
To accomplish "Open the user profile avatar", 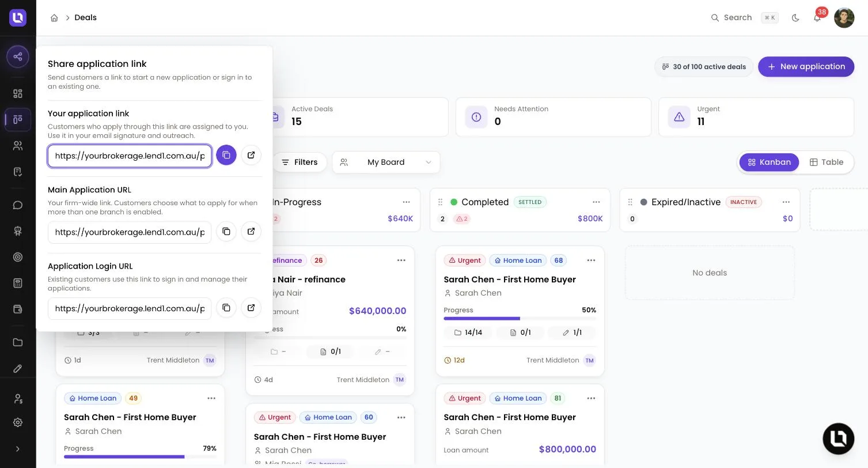I will [x=844, y=18].
